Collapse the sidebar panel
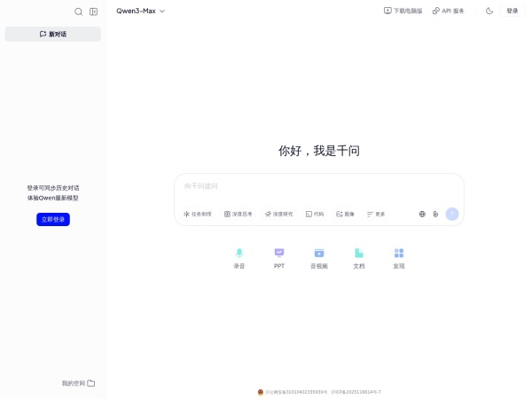Screen dimensions: 532x399 [93, 12]
